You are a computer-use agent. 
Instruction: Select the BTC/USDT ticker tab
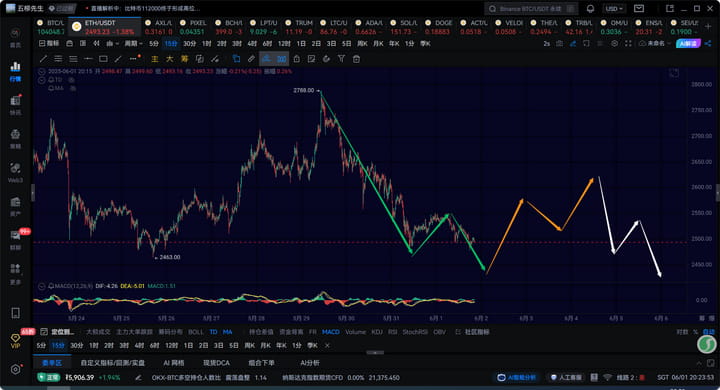tap(51, 27)
